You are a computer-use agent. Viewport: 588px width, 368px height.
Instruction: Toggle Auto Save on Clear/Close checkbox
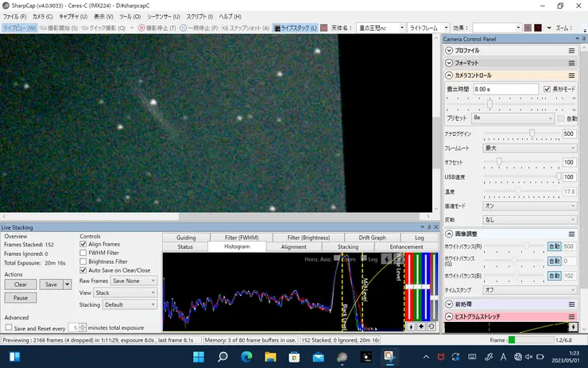[83, 270]
